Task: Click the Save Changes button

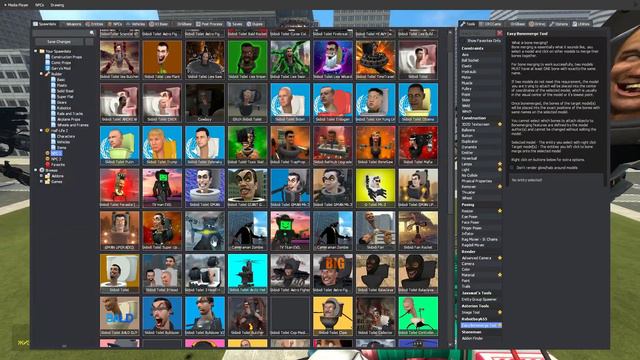Action: pyautogui.click(x=59, y=42)
